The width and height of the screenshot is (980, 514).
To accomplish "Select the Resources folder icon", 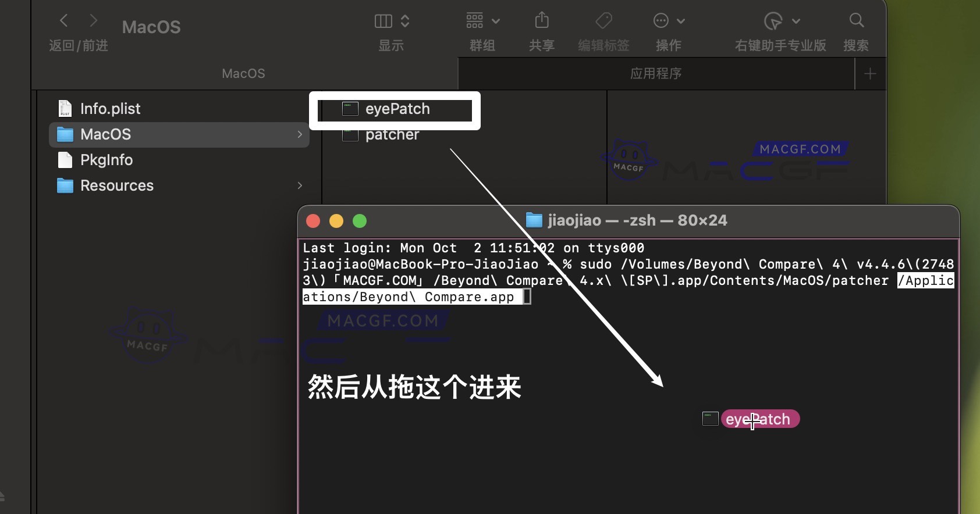I will click(65, 185).
